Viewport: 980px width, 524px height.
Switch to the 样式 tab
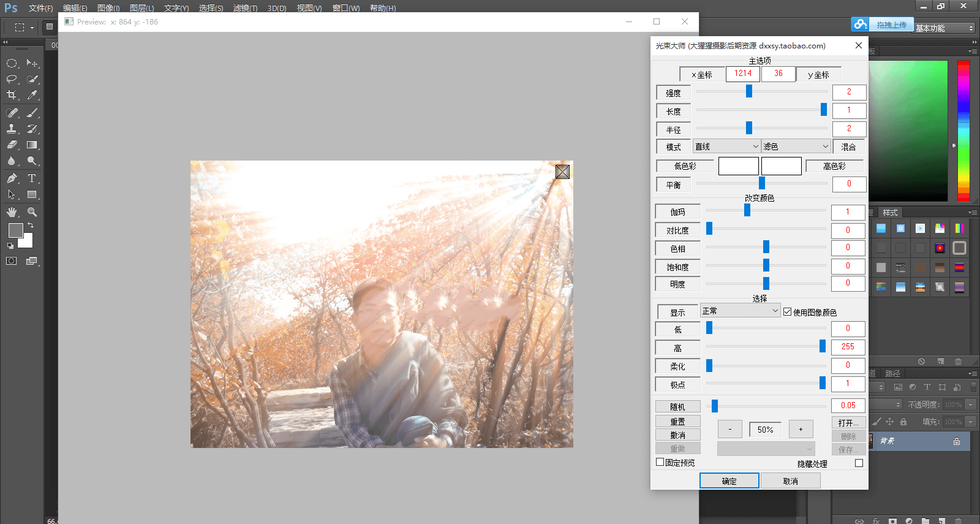[x=890, y=212]
